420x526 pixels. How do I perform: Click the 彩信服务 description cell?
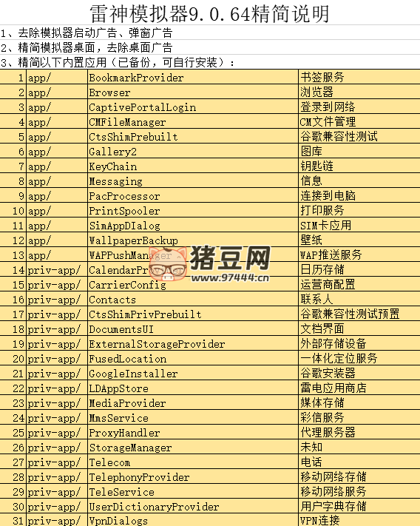(x=359, y=417)
